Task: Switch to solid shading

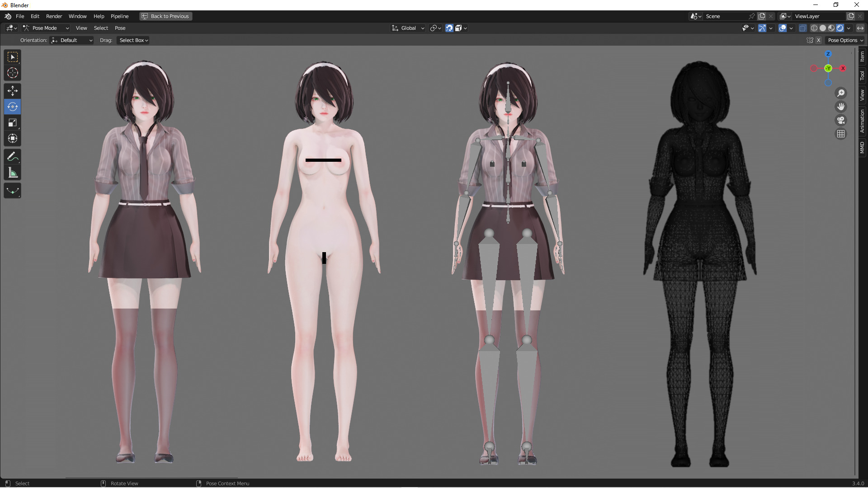Action: pyautogui.click(x=823, y=28)
